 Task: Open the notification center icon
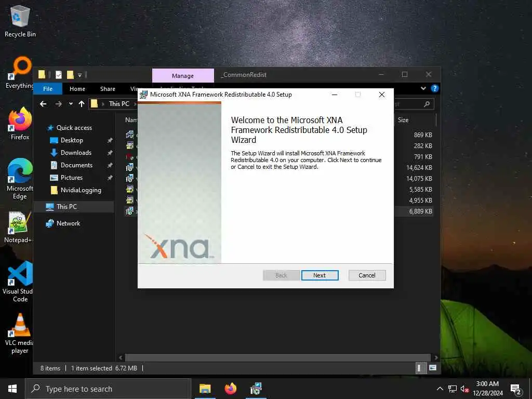(515, 390)
